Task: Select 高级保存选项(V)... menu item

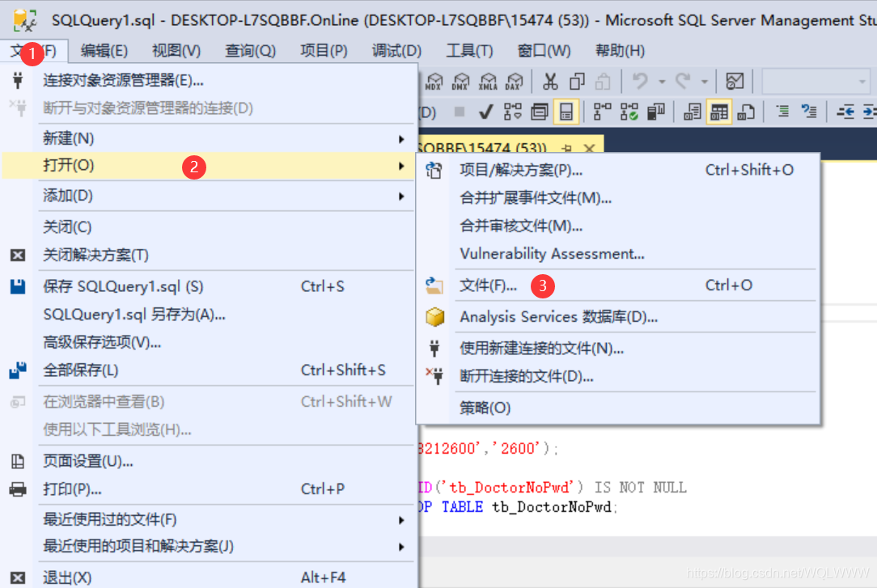Action: coord(210,342)
